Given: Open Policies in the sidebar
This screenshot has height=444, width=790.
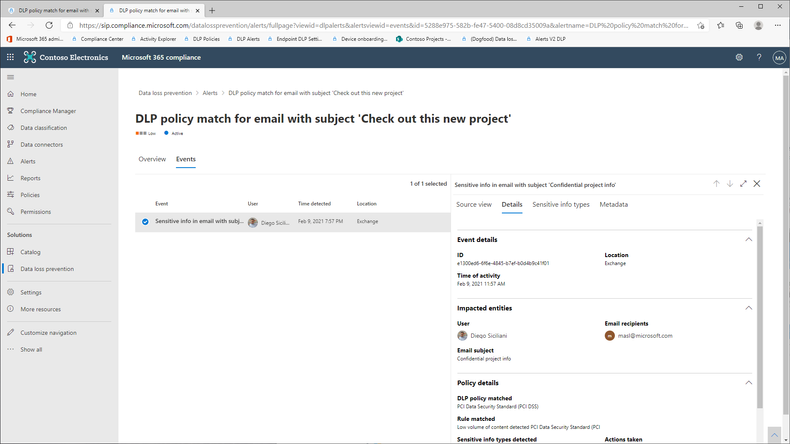Looking at the screenshot, I should click(x=30, y=195).
